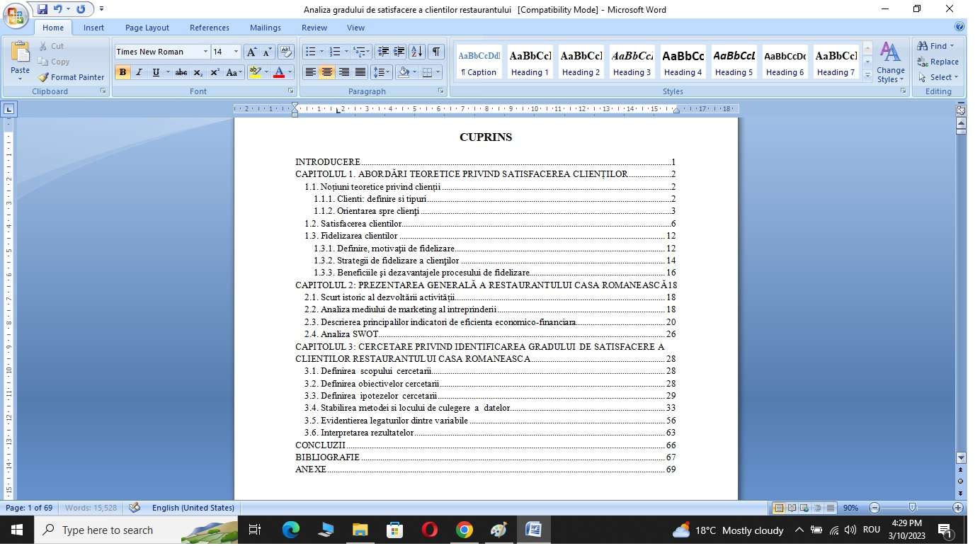Screen dimensions: 980x558
Task: Open Google Chrome from the taskbar
Action: pyautogui.click(x=465, y=530)
